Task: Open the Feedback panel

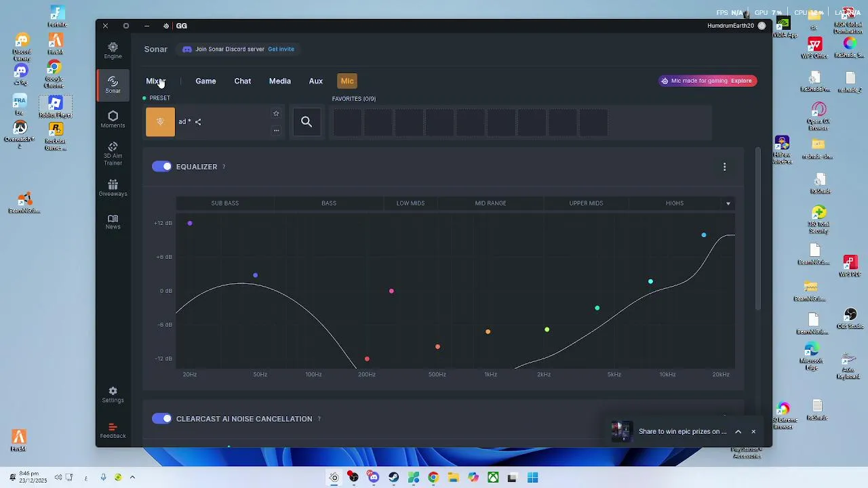Action: pyautogui.click(x=113, y=430)
